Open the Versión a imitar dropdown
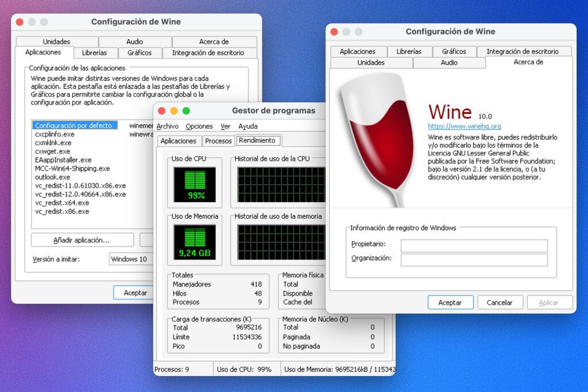This screenshot has height=392, width=588. pyautogui.click(x=131, y=259)
